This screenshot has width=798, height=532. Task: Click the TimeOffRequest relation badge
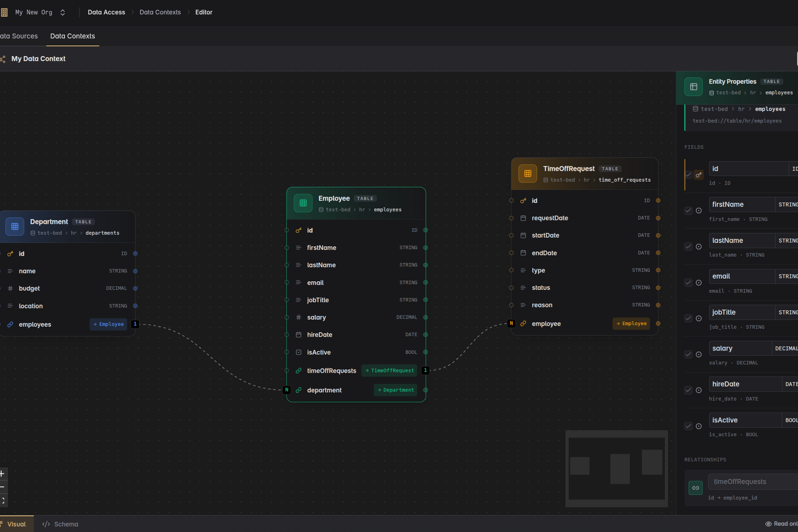click(x=389, y=370)
